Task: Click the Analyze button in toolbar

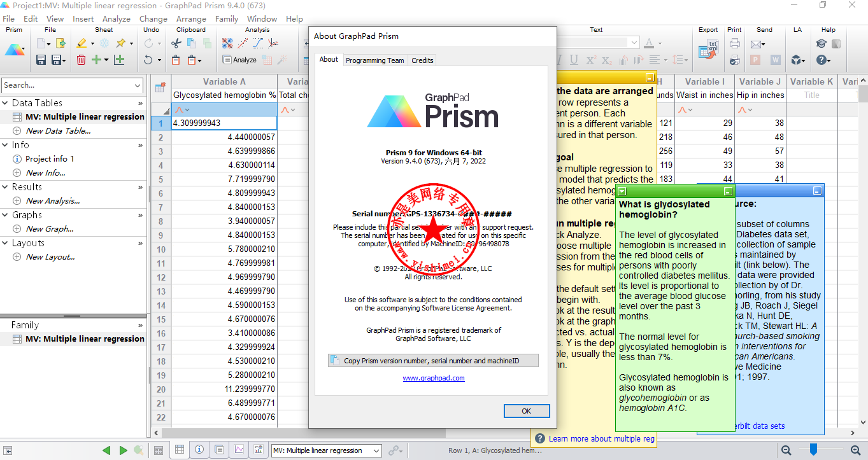Action: [x=239, y=60]
